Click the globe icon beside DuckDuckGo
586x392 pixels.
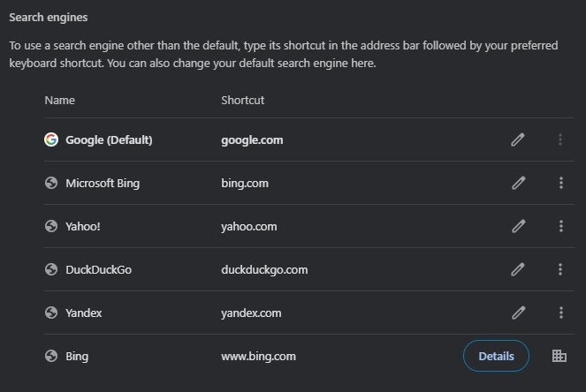coord(51,269)
